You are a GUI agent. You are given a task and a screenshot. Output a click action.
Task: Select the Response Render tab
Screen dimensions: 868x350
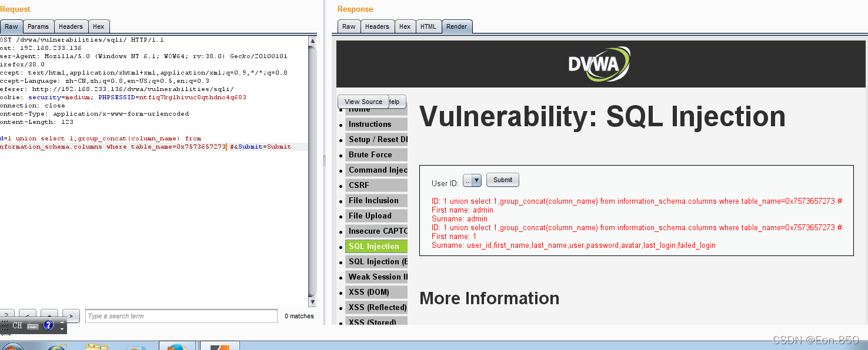(457, 26)
